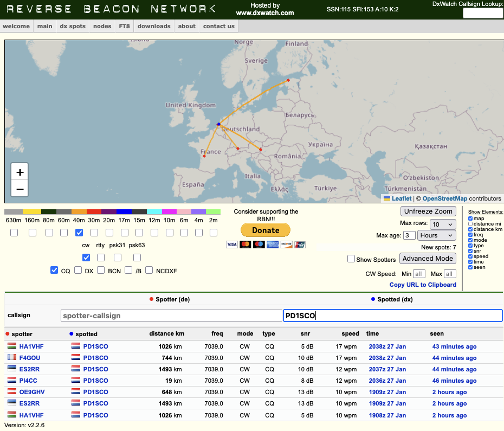Click the red spotter marker in Austria
The width and height of the screenshot is (504, 431).
[x=238, y=149]
